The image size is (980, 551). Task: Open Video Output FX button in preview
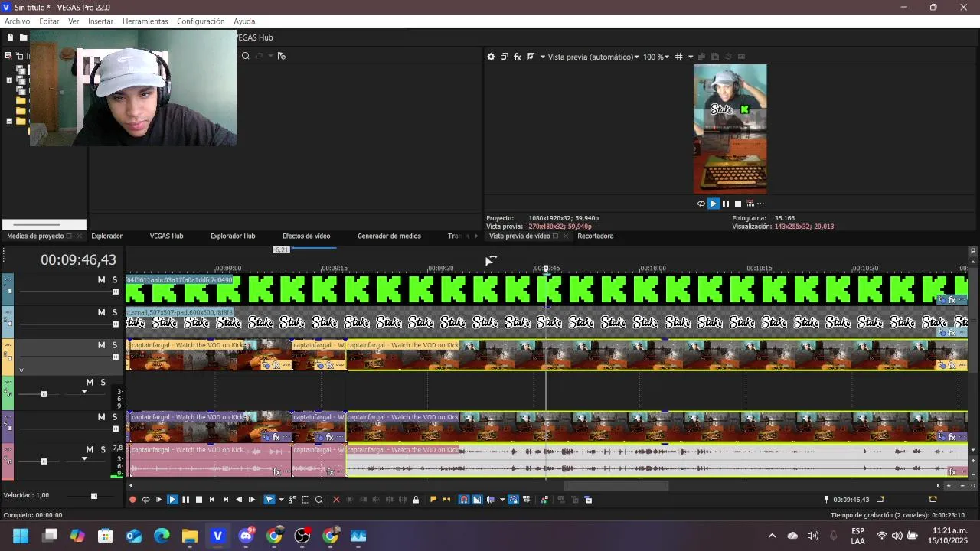[x=518, y=57]
